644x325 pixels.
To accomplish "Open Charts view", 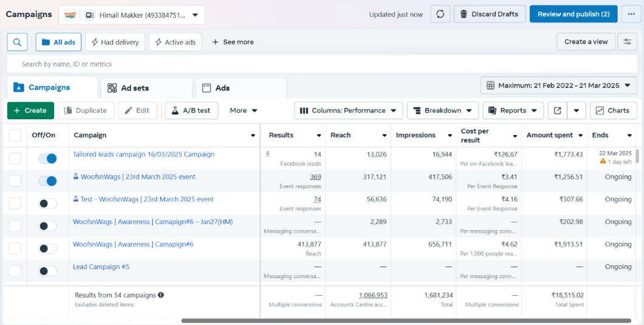I will (x=613, y=110).
